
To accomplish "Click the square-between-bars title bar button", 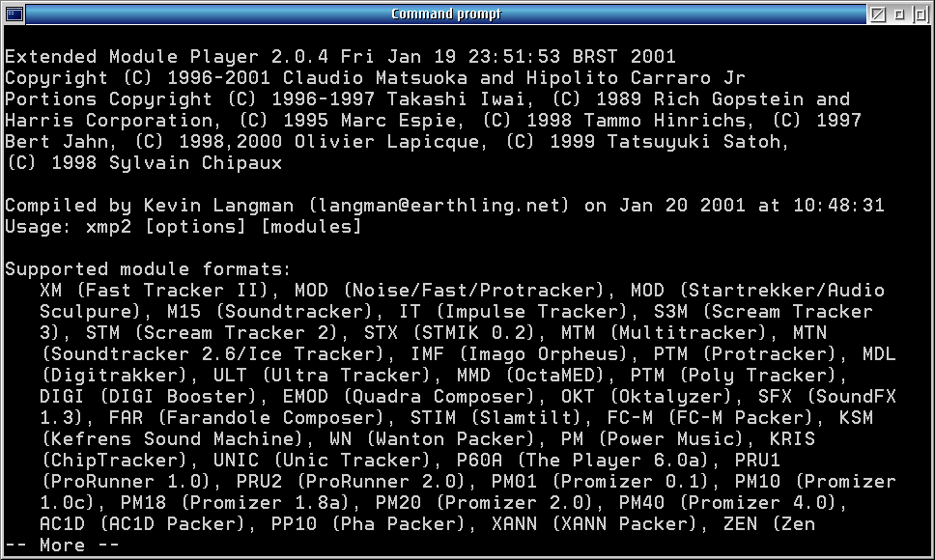I will 921,14.
